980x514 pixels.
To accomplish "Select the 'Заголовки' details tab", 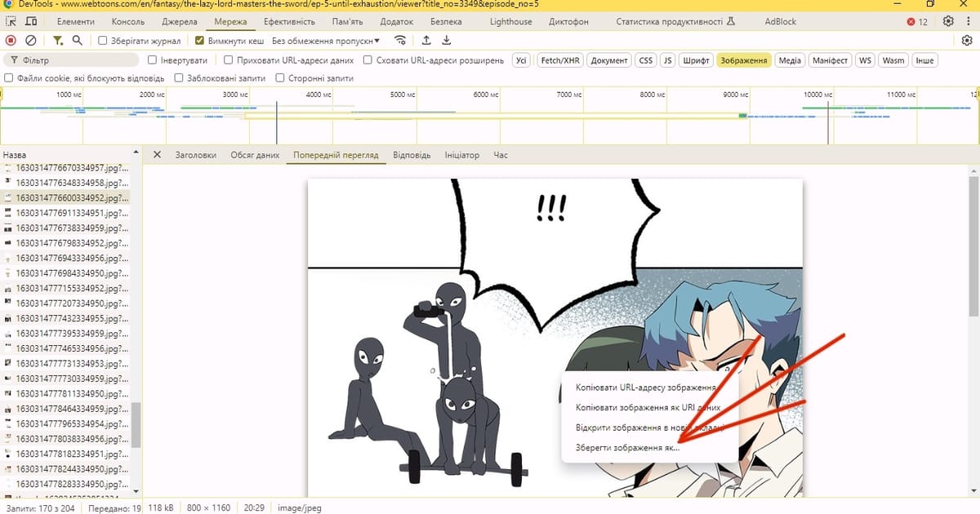I will tap(195, 155).
